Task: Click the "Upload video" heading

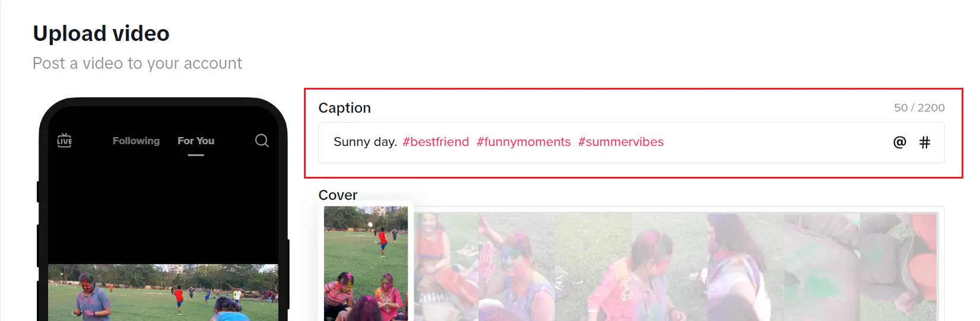Action: pos(101,34)
